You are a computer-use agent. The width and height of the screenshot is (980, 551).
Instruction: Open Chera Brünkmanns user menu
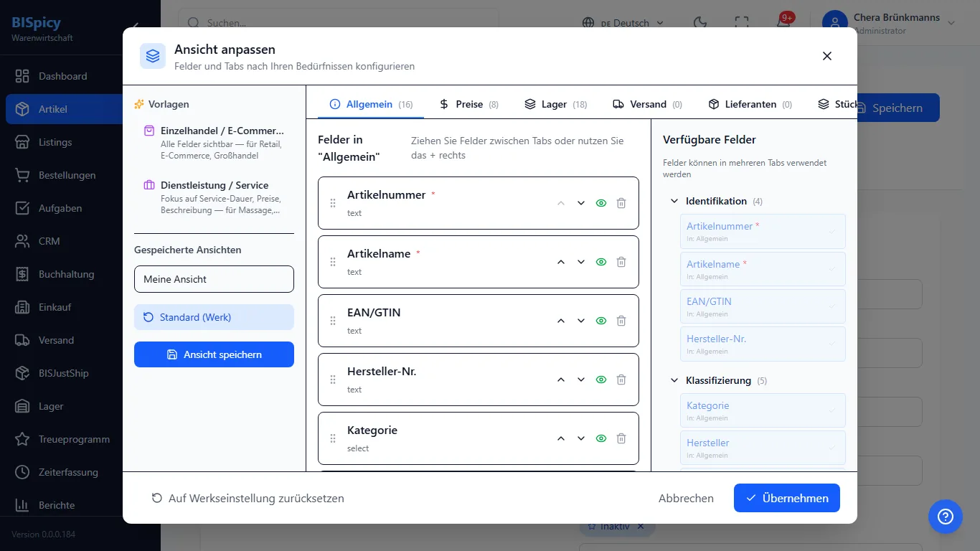[890, 23]
